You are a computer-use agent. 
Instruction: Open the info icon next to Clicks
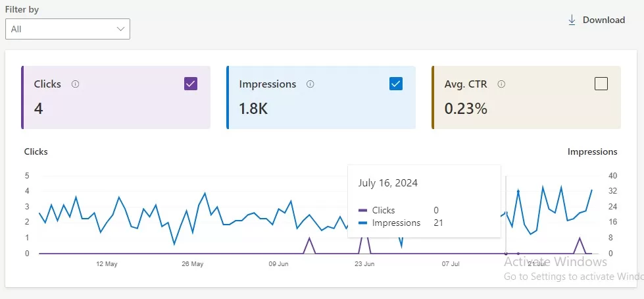point(75,84)
